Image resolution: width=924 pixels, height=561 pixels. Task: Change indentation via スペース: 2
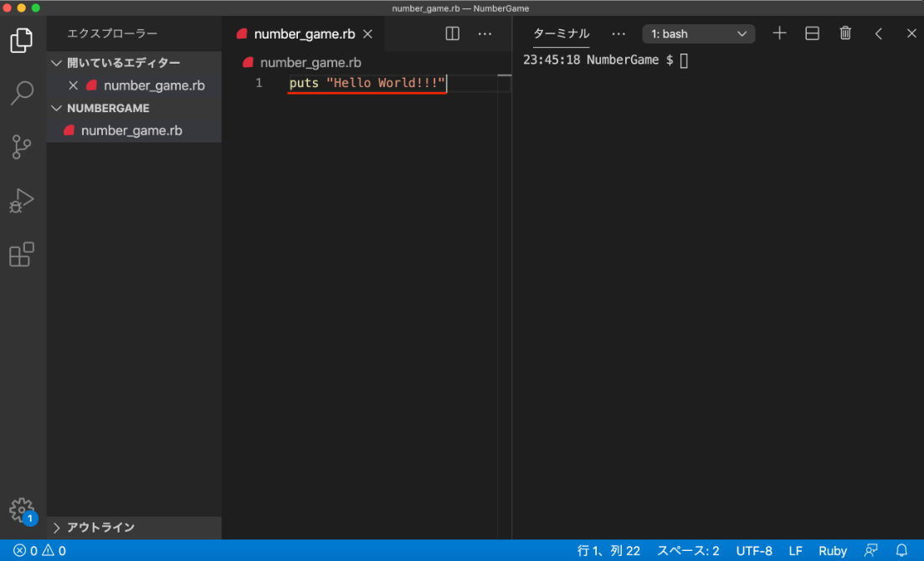(x=688, y=550)
